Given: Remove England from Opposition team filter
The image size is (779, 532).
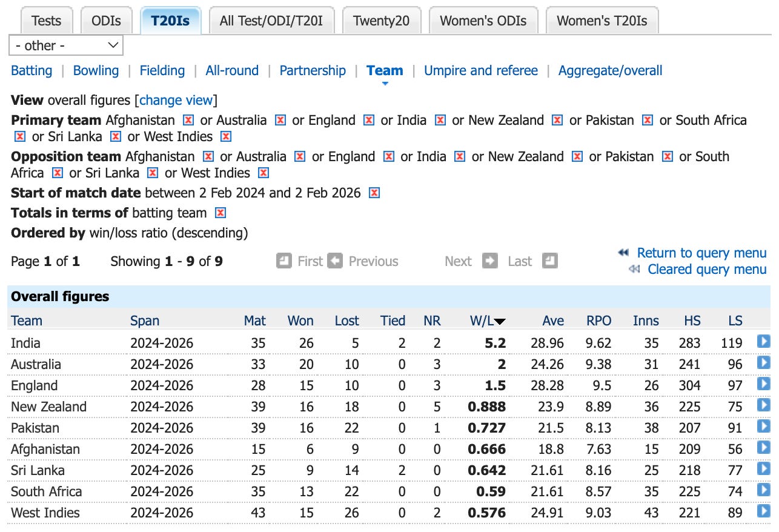Looking at the screenshot, I should click(x=389, y=156).
